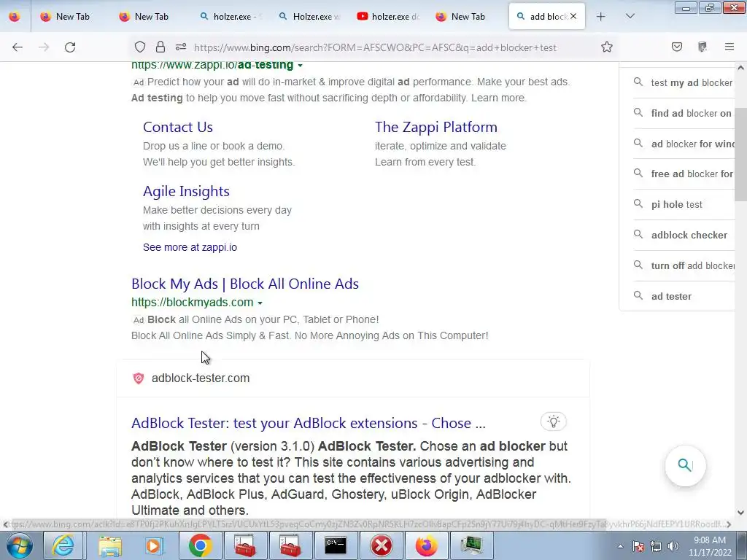Open the volume speaker tray icon
Viewport: 747px width, 560px height.
(673, 546)
